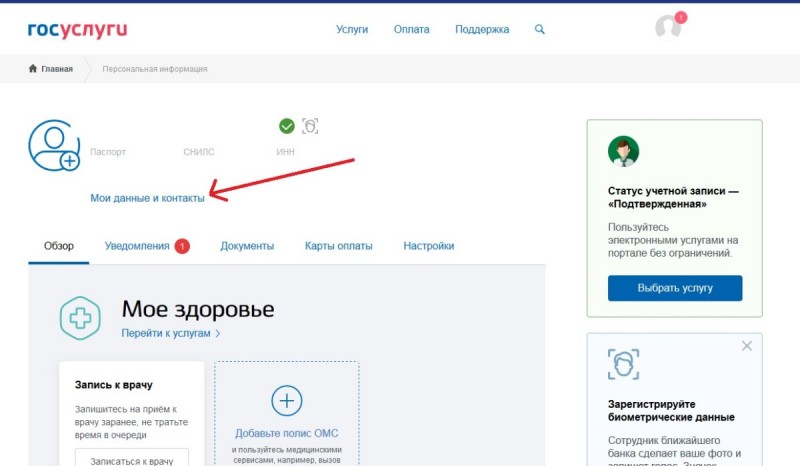Open the Услуги menu
The height and width of the screenshot is (466, 800).
pyautogui.click(x=352, y=30)
